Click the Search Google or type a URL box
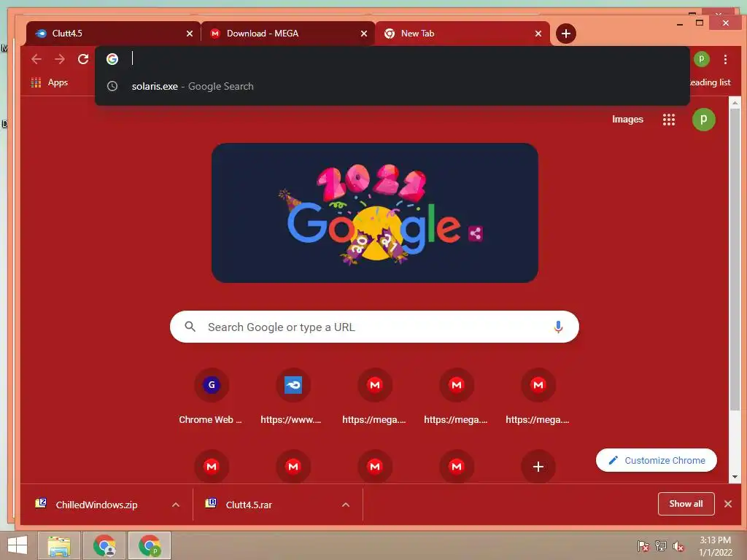 pyautogui.click(x=374, y=327)
